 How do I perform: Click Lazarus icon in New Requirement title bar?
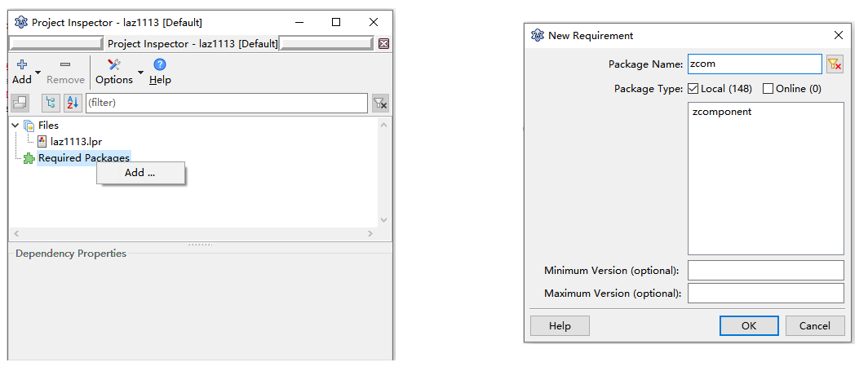[x=538, y=35]
